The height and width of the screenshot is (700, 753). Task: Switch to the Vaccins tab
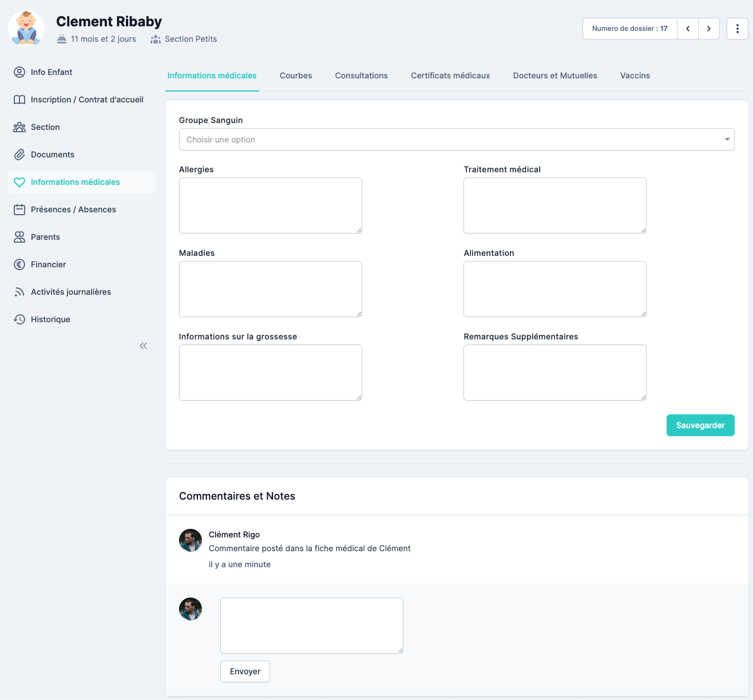point(635,76)
